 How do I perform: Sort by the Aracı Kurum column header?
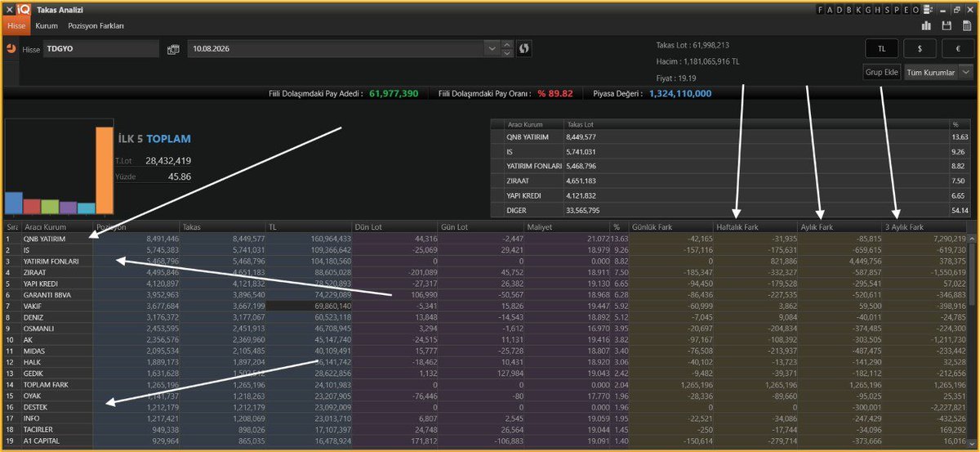click(x=57, y=226)
